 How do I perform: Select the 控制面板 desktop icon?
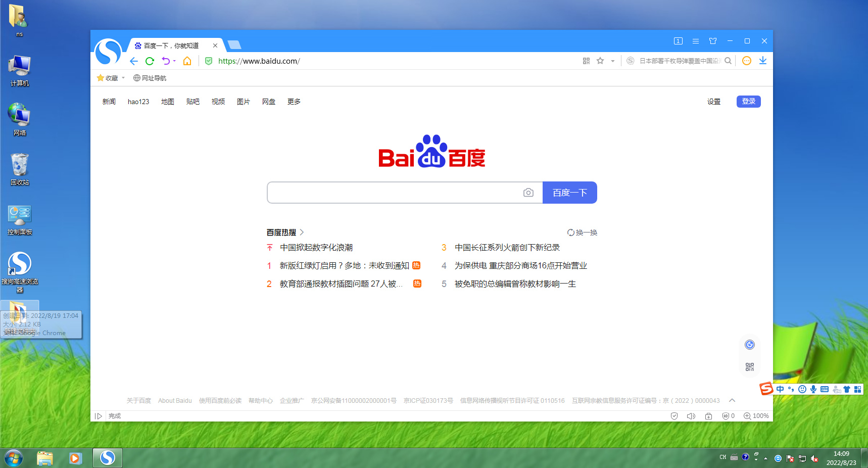[x=20, y=220]
